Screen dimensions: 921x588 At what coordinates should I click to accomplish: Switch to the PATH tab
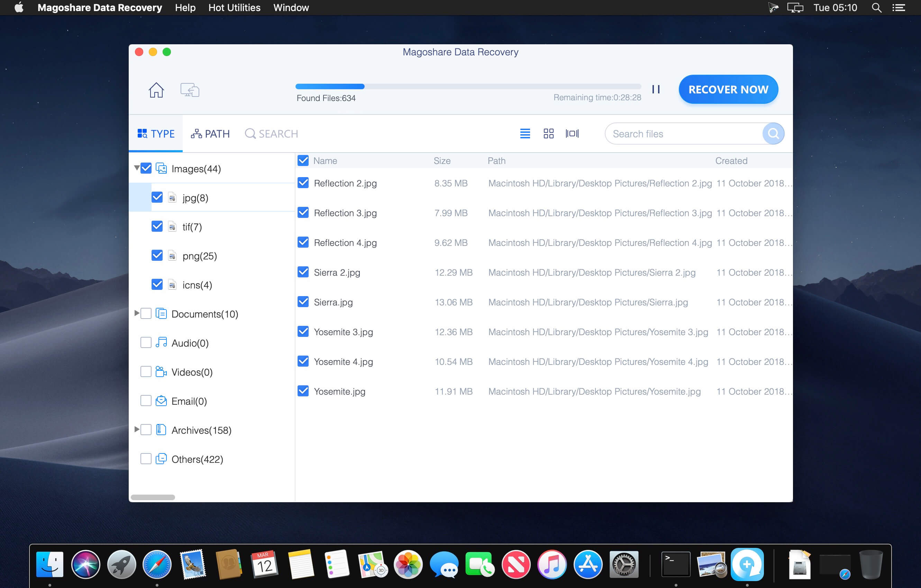210,134
